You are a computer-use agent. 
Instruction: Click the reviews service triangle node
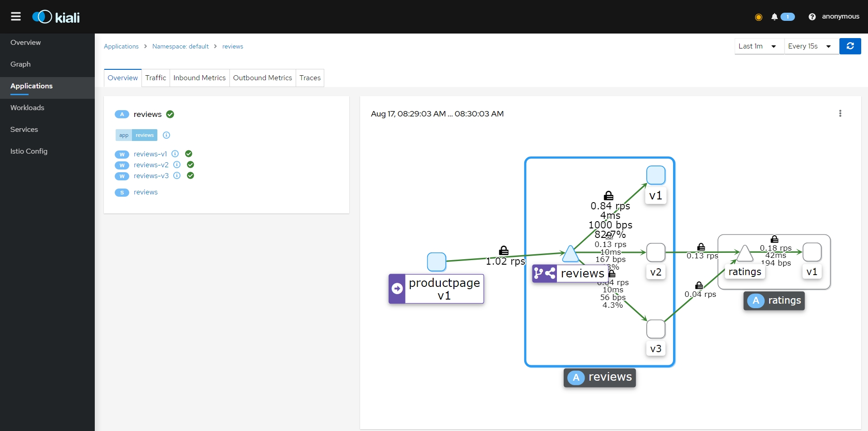coord(570,255)
